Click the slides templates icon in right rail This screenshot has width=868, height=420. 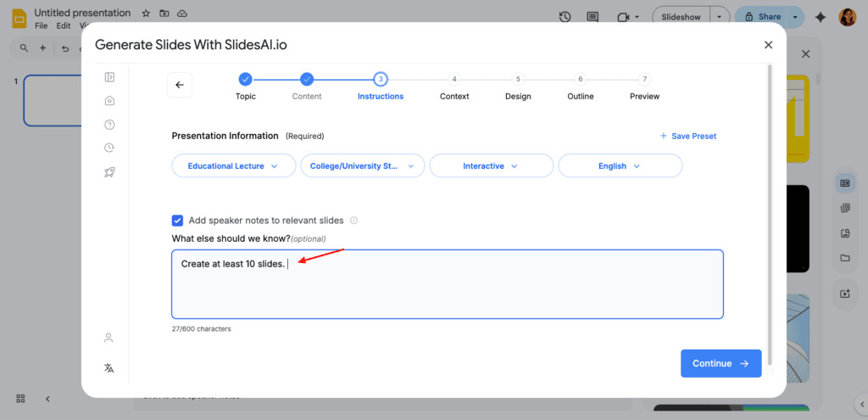pyautogui.click(x=845, y=183)
